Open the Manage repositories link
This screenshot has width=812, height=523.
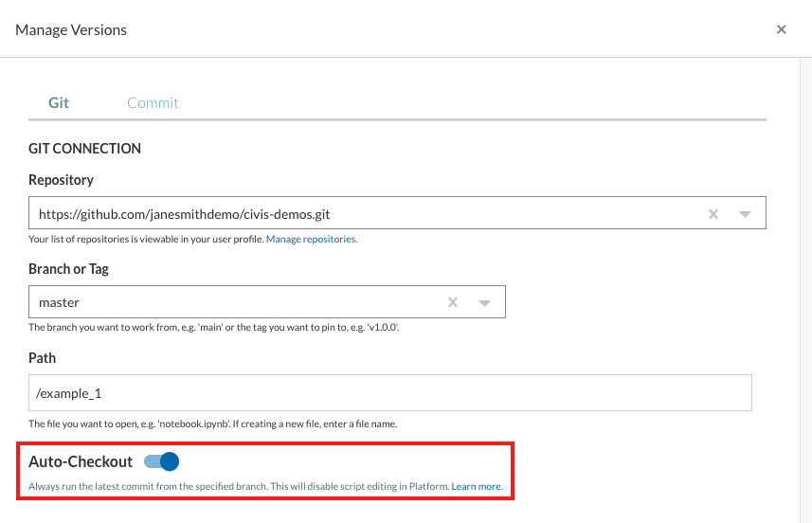(311, 240)
